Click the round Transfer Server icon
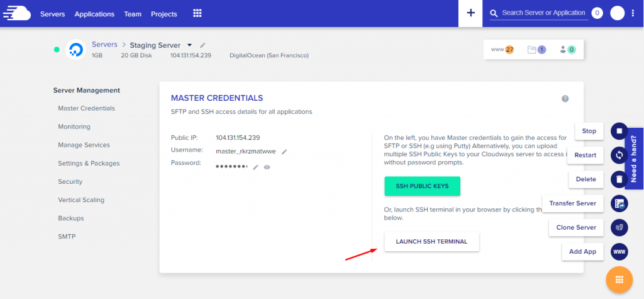Image resolution: width=644 pixels, height=299 pixels. pyautogui.click(x=619, y=203)
